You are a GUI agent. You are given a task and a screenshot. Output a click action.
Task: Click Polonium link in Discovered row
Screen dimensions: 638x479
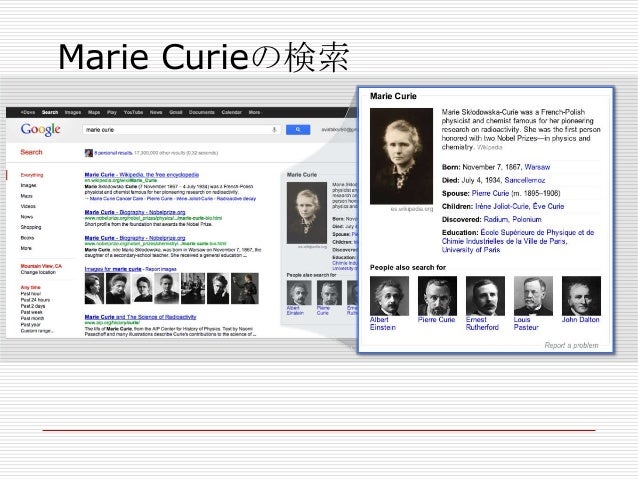point(527,219)
